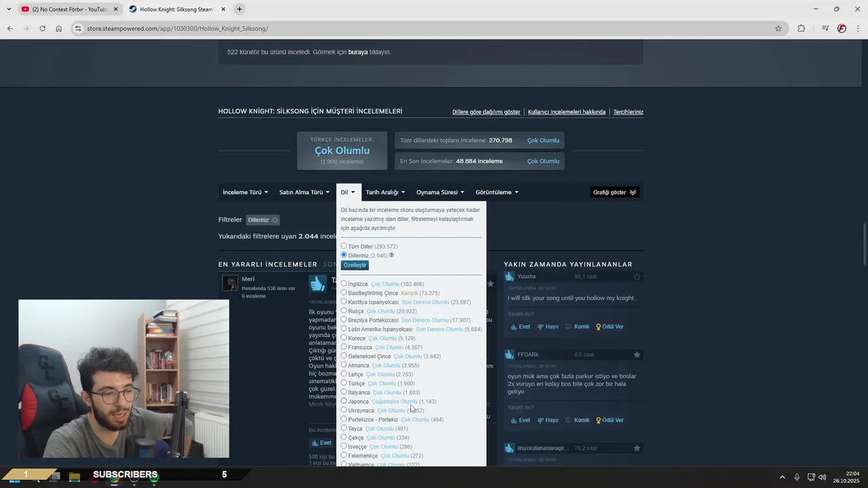The height and width of the screenshot is (488, 868).
Task: Click Evet on FFDARK's review
Action: point(520,420)
